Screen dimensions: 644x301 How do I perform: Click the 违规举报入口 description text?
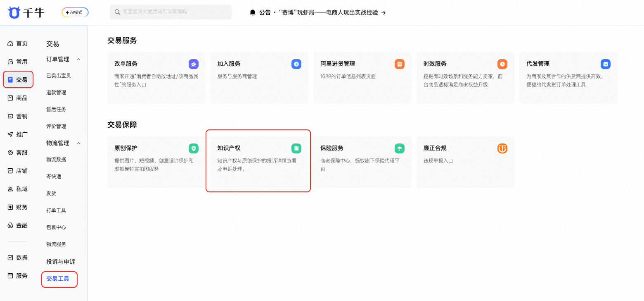click(438, 161)
